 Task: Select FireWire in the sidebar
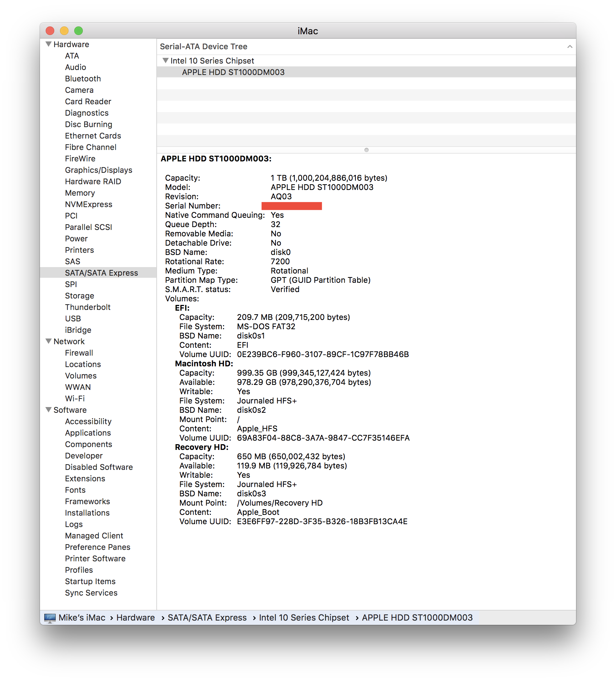pos(80,159)
